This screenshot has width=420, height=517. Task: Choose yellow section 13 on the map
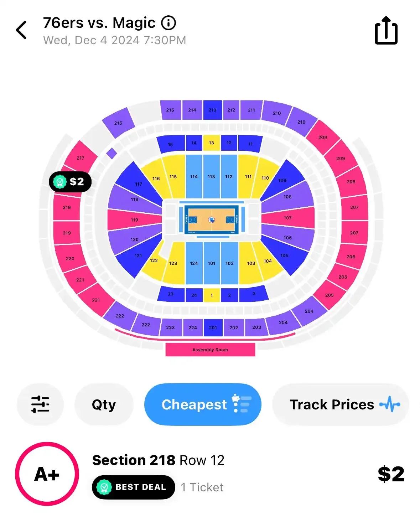click(x=212, y=143)
